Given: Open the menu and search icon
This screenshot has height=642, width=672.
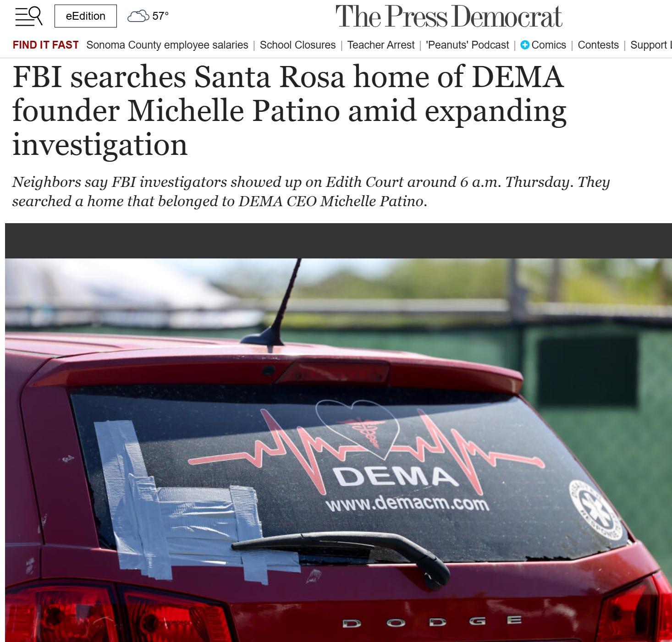Looking at the screenshot, I should 28,16.
